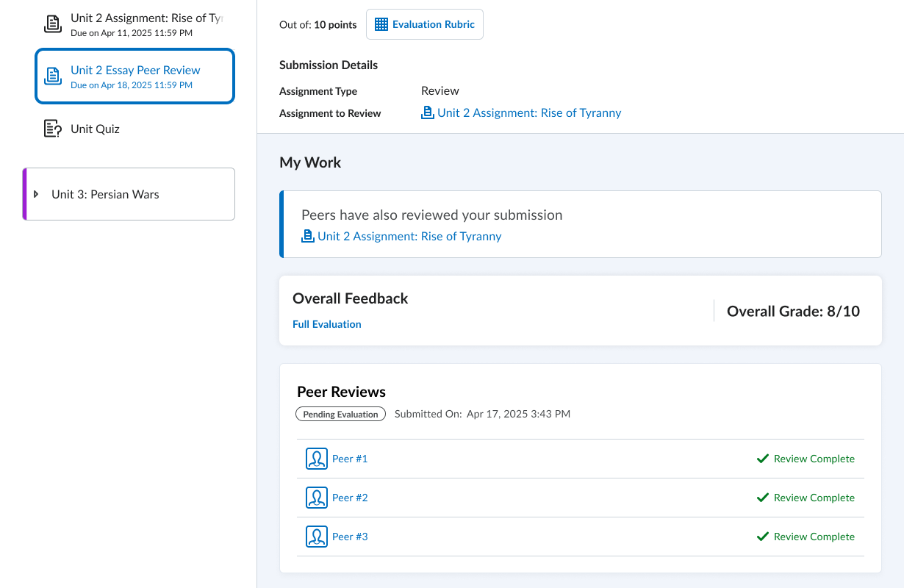Click Review Complete checkmark for Peer #3
904x588 pixels.
coord(762,537)
